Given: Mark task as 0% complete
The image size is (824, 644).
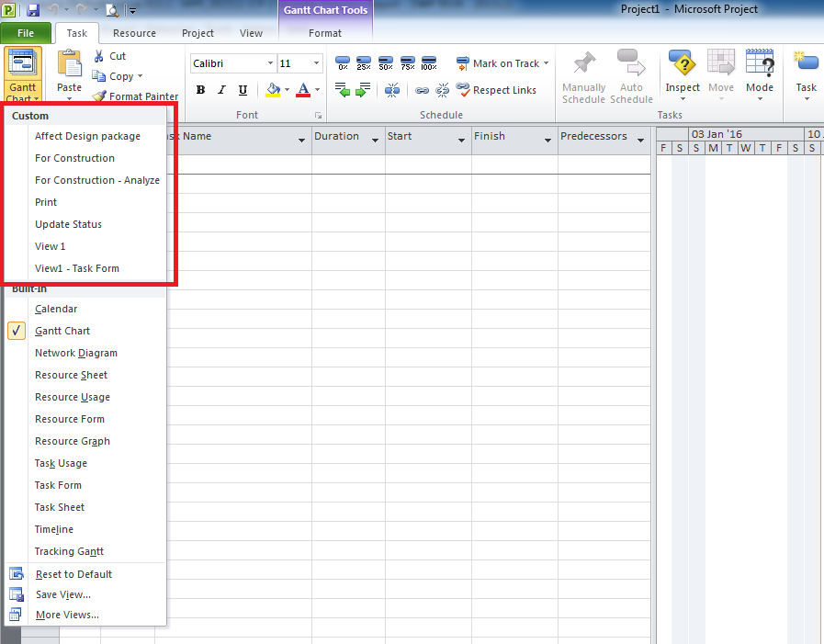Looking at the screenshot, I should pos(342,62).
